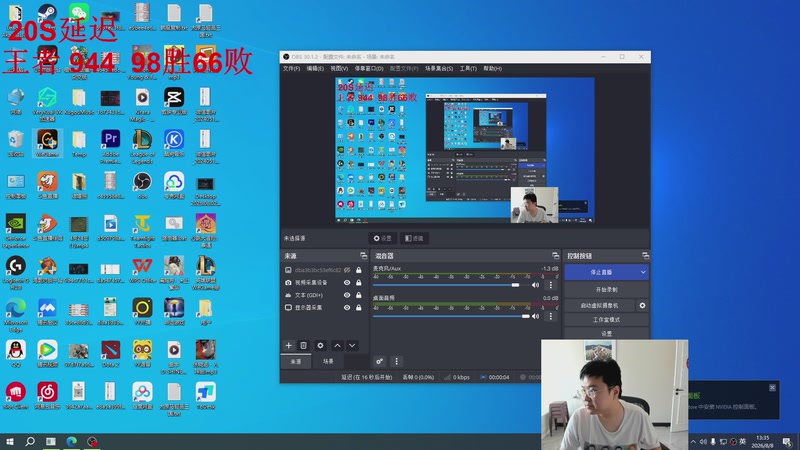The width and height of the screenshot is (800, 450).
Task: Select the 显示器采集 source row
Action: click(x=324, y=308)
